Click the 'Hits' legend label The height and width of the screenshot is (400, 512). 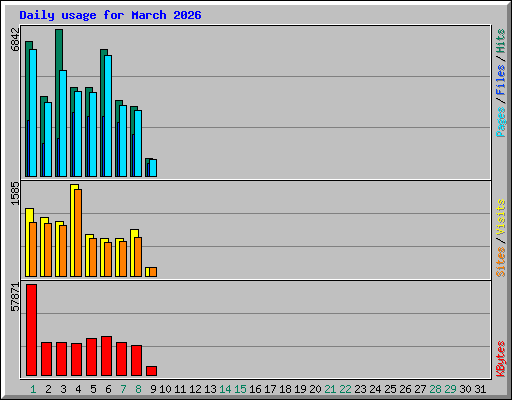pos(501,41)
